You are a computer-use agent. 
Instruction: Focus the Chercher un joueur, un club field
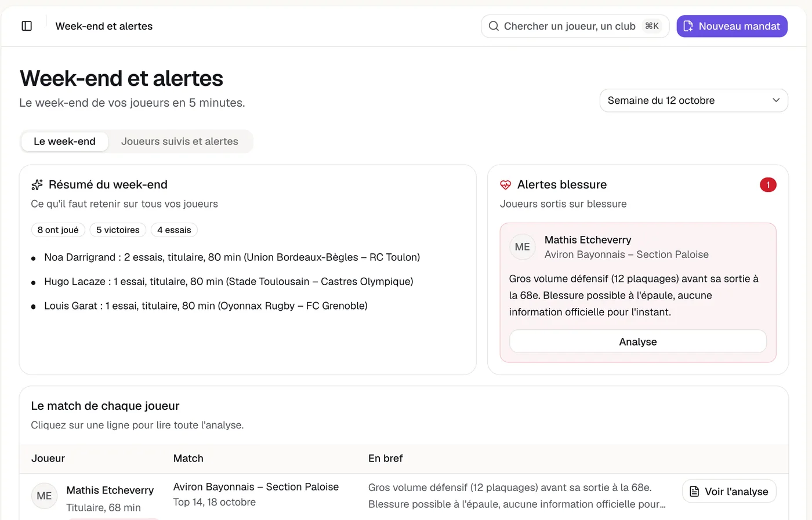pyautogui.click(x=575, y=26)
